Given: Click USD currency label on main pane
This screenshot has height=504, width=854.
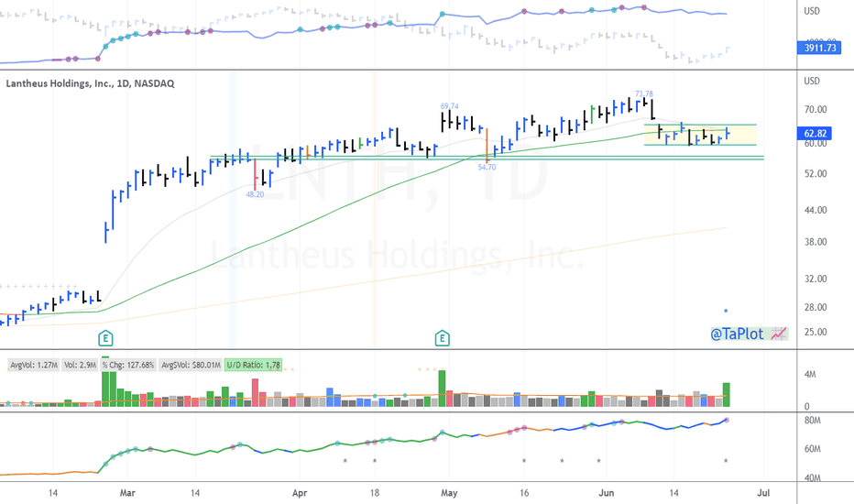Looking at the screenshot, I should pos(812,81).
